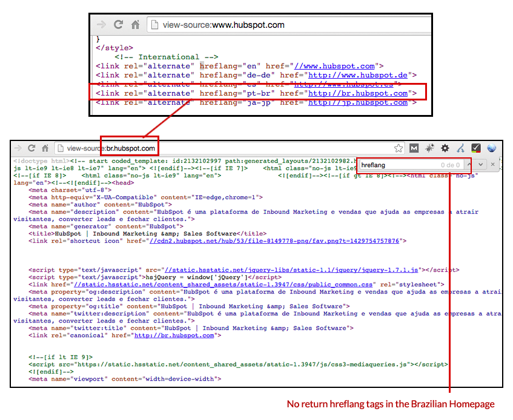Click the meta name="author" content="HubSpot" line

coord(100,205)
